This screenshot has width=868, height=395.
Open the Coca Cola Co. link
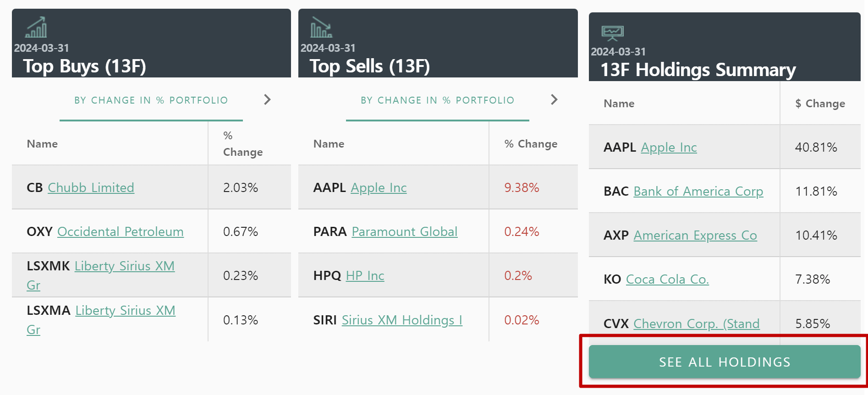tap(667, 280)
